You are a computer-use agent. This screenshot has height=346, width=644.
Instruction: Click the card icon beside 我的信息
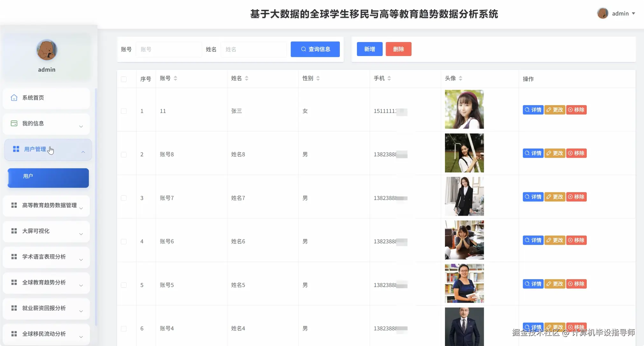[14, 123]
